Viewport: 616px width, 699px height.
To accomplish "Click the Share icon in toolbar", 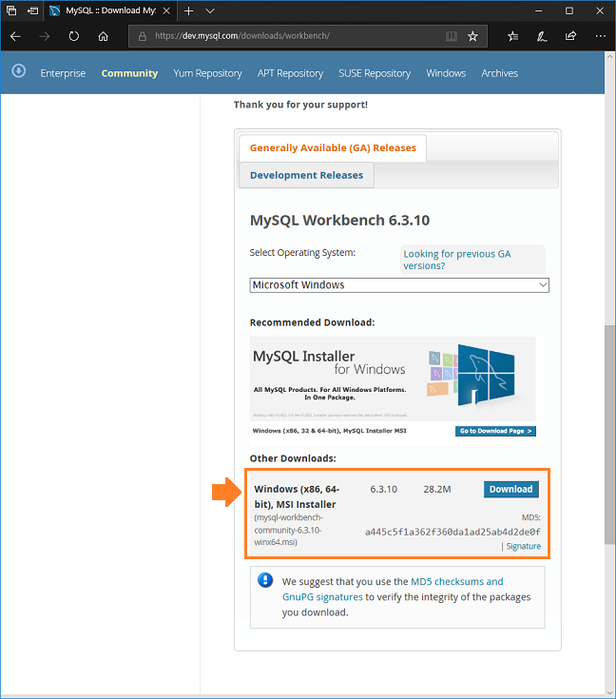I will click(x=570, y=36).
